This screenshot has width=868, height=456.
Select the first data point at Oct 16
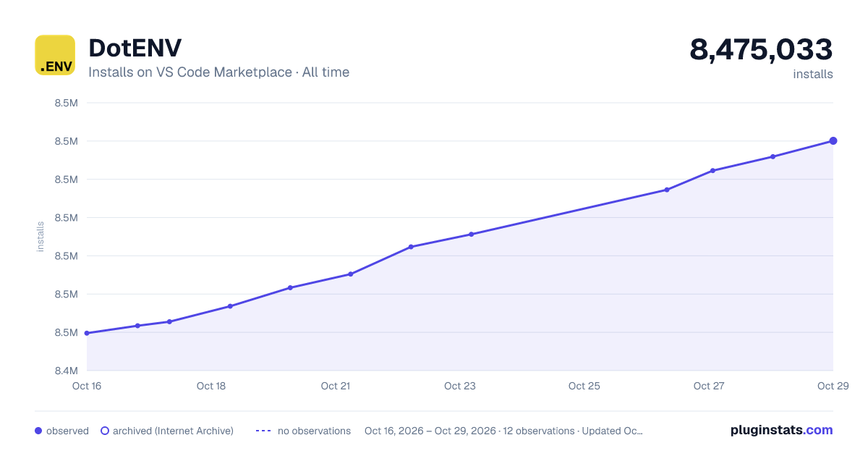pyautogui.click(x=87, y=333)
